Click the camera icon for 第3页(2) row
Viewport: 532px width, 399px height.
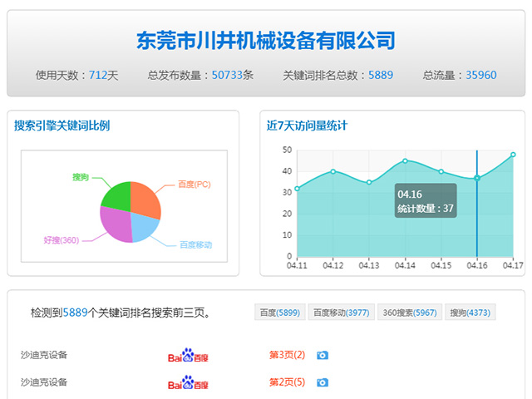[x=323, y=355]
